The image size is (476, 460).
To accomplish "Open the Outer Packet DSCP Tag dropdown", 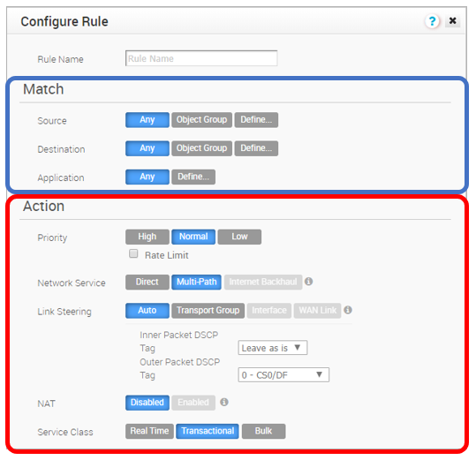I will (x=283, y=375).
